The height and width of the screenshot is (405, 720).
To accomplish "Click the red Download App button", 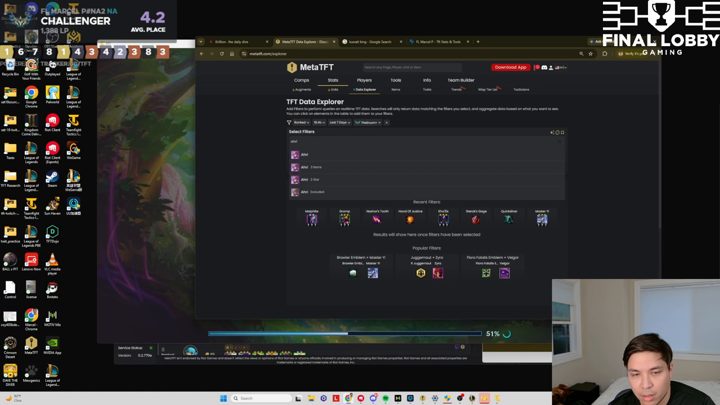I will 511,68.
